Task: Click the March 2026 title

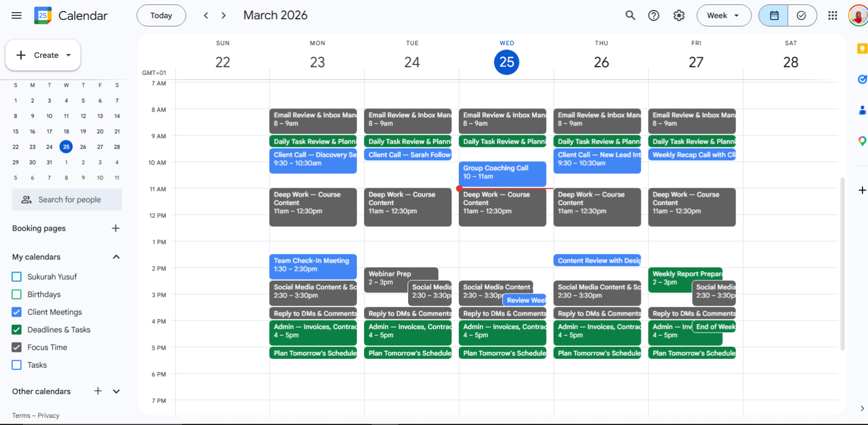Action: point(276,15)
